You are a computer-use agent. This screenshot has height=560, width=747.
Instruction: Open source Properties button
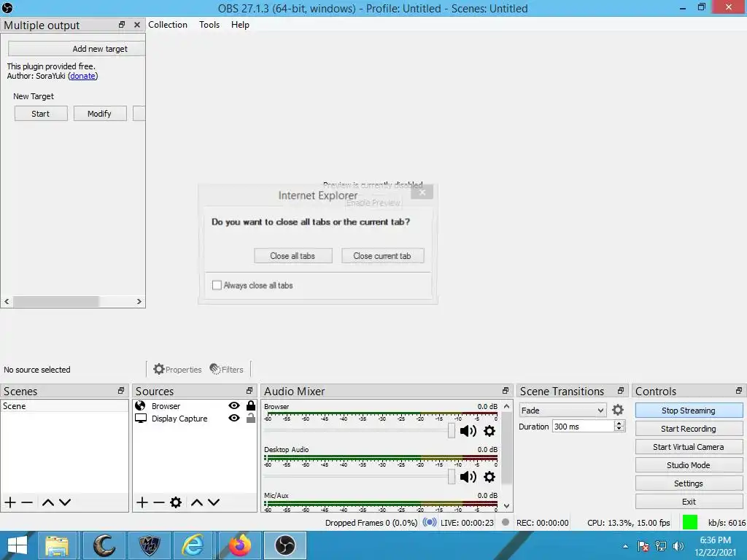coord(177,370)
